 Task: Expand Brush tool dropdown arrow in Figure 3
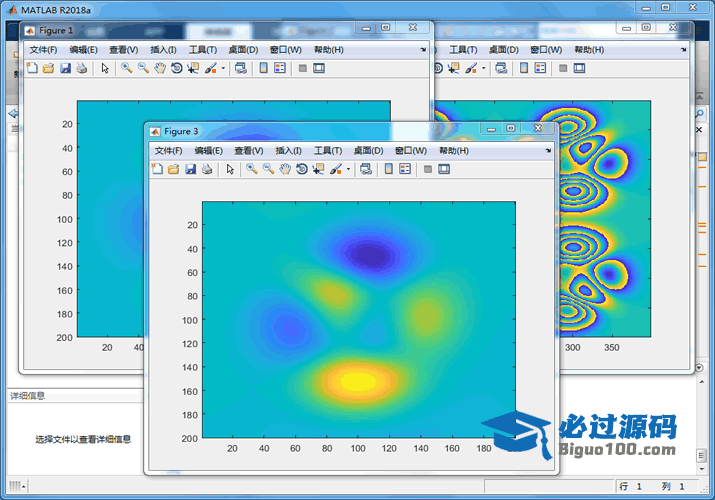coord(348,169)
